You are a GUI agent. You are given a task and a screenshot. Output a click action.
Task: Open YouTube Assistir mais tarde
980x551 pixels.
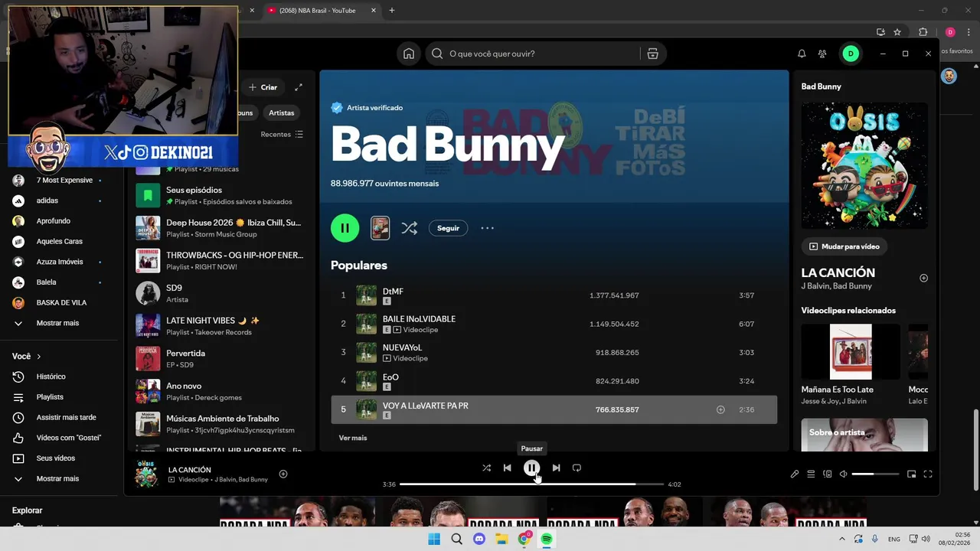click(67, 417)
